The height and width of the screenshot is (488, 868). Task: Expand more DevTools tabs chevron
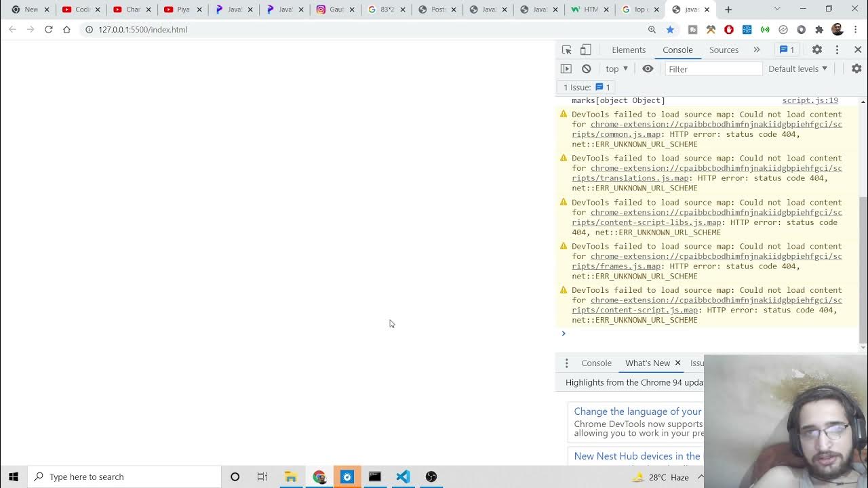point(757,49)
